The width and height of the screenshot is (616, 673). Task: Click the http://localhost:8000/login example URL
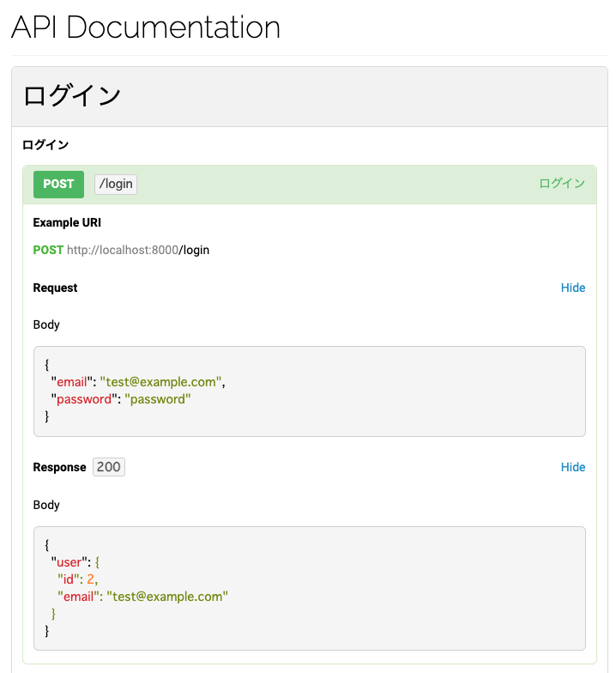pos(138,251)
